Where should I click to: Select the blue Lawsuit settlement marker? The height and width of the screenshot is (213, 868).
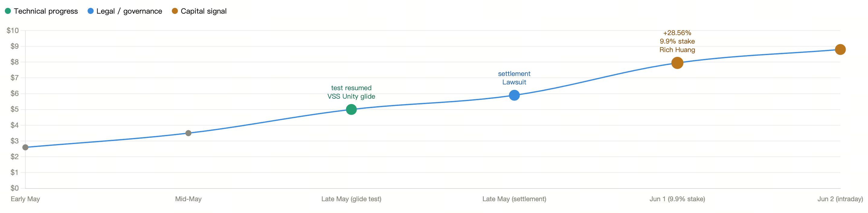[514, 95]
